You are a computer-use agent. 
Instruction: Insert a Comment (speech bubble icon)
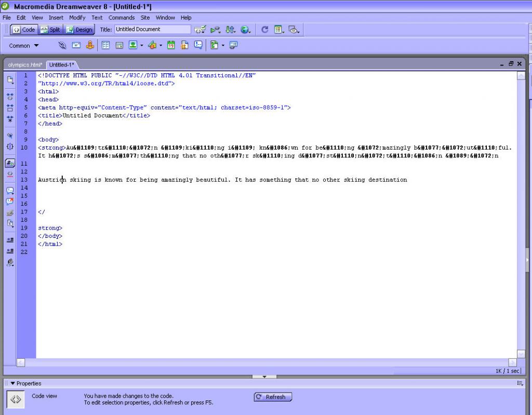pyautogui.click(x=198, y=45)
